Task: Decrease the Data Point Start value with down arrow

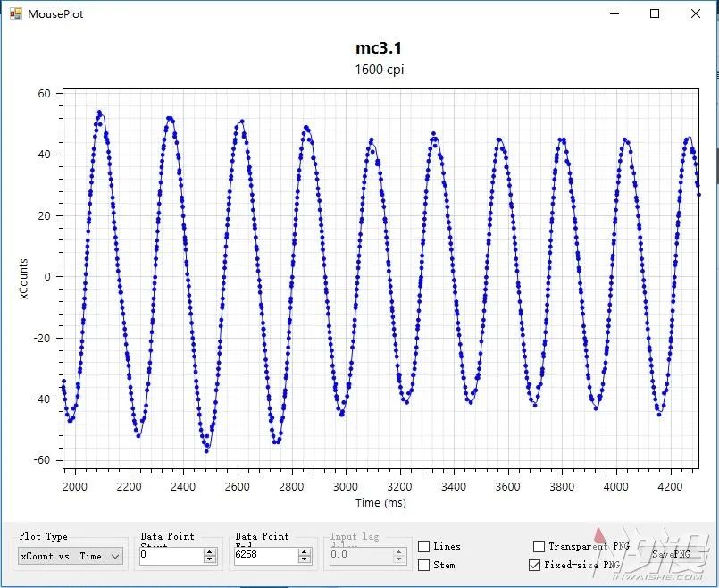Action: tap(210, 560)
